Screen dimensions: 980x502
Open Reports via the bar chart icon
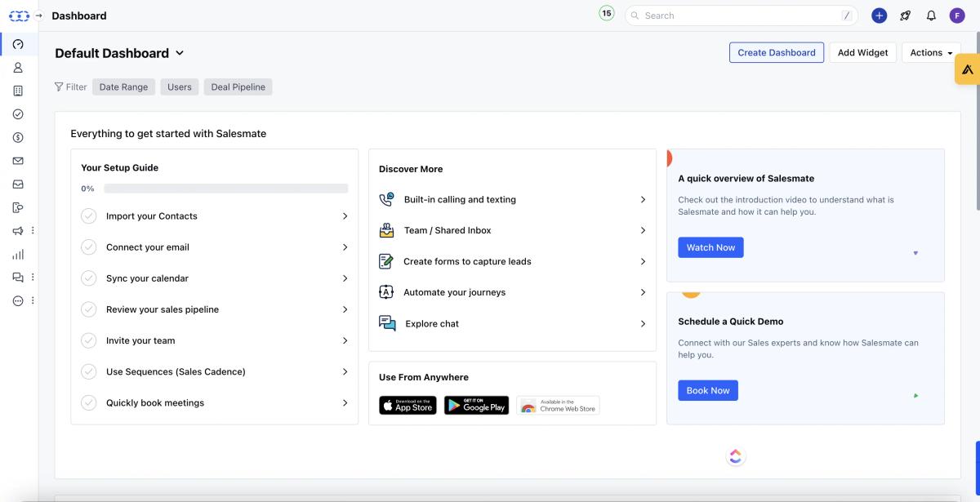18,254
